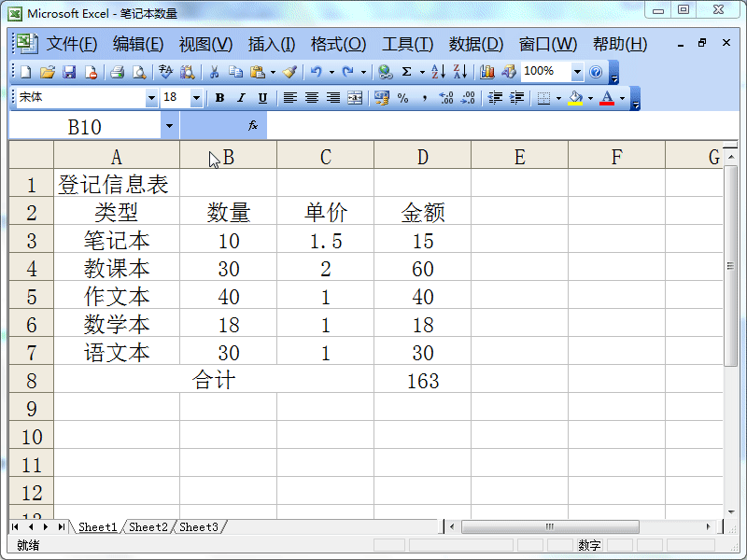This screenshot has width=747, height=560.
Task: Sort the data in ascending order
Action: point(437,72)
